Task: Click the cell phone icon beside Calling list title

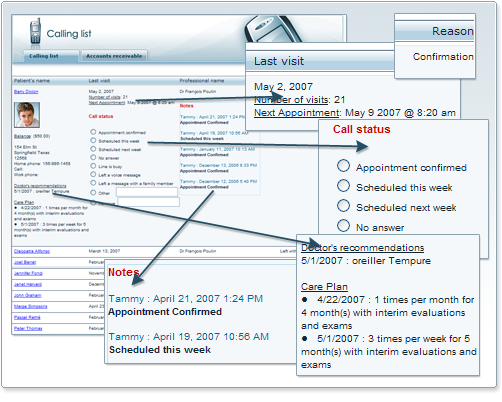Action: tap(35, 32)
